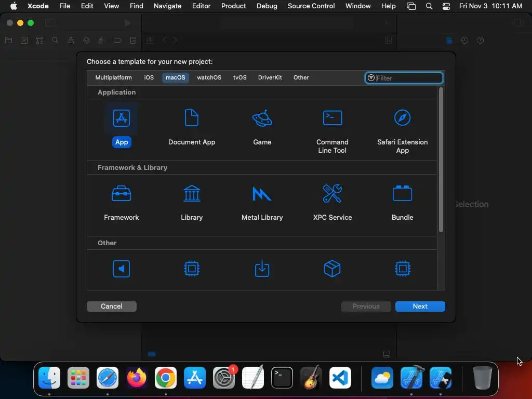Open the Trash in the Dock

point(482,378)
